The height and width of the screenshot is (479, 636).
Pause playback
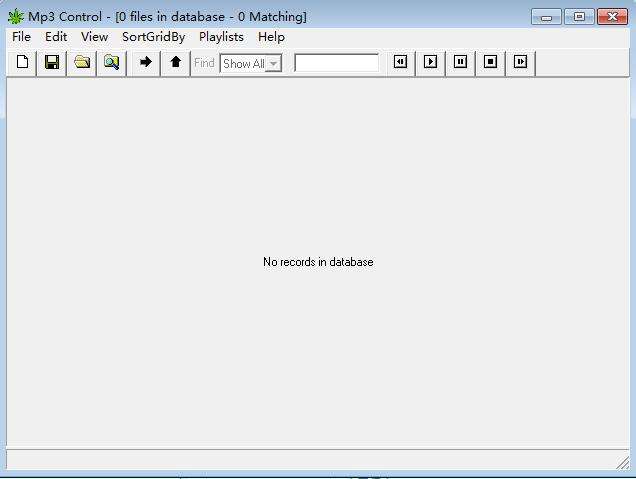click(x=460, y=62)
